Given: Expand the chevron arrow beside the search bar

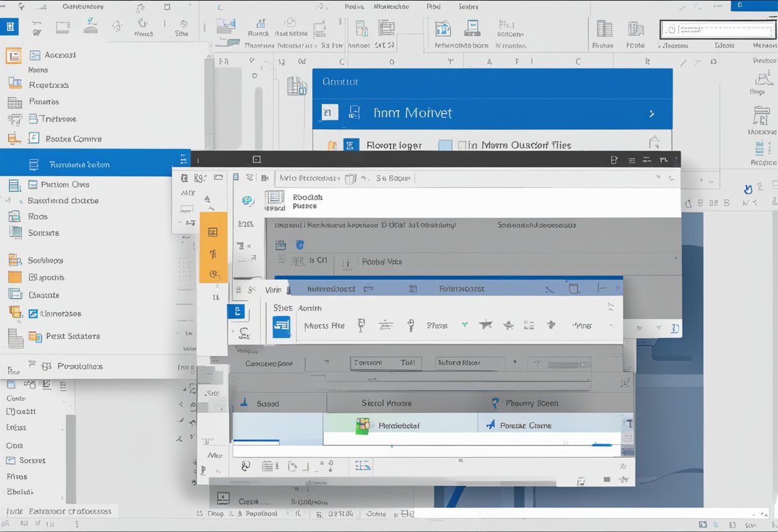Looking at the screenshot, I should tap(771, 29).
